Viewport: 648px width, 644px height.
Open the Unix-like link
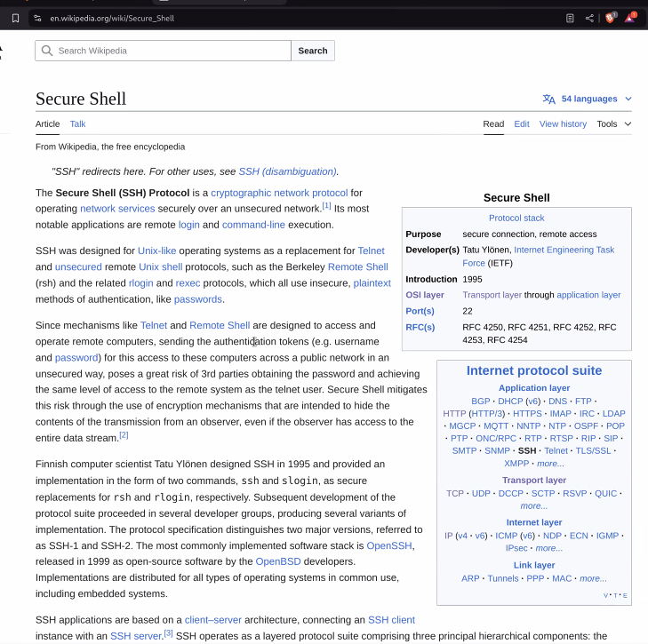[x=156, y=250]
